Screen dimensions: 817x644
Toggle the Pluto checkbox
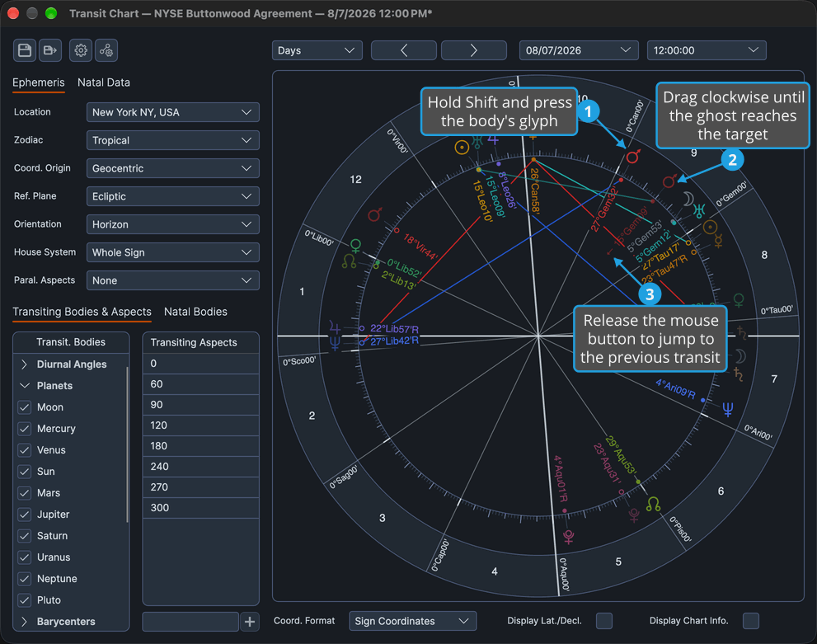[x=25, y=600]
